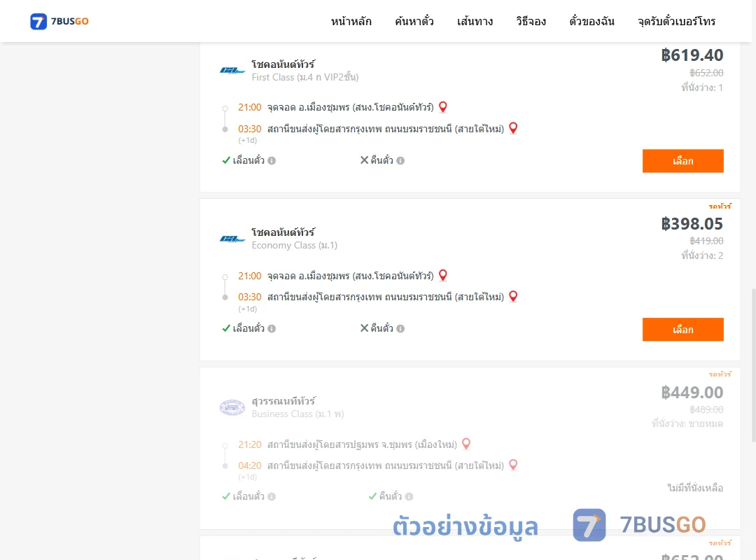Open เลื่อนตั๋ว info icon in Economy Class card
756x560 pixels.
(x=272, y=328)
